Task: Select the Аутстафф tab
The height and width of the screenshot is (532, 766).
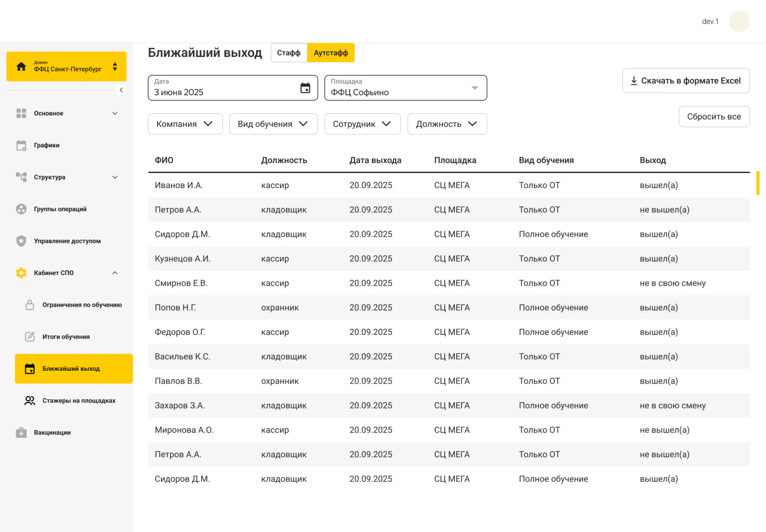Action: pos(331,53)
